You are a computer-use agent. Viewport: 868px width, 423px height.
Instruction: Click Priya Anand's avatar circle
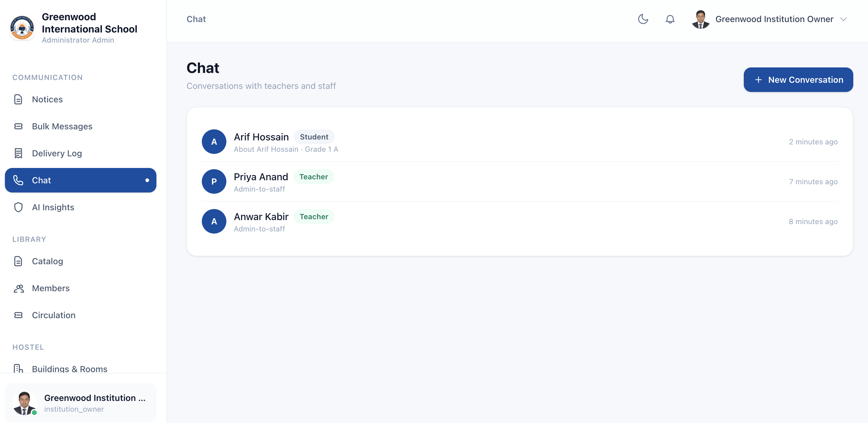214,181
